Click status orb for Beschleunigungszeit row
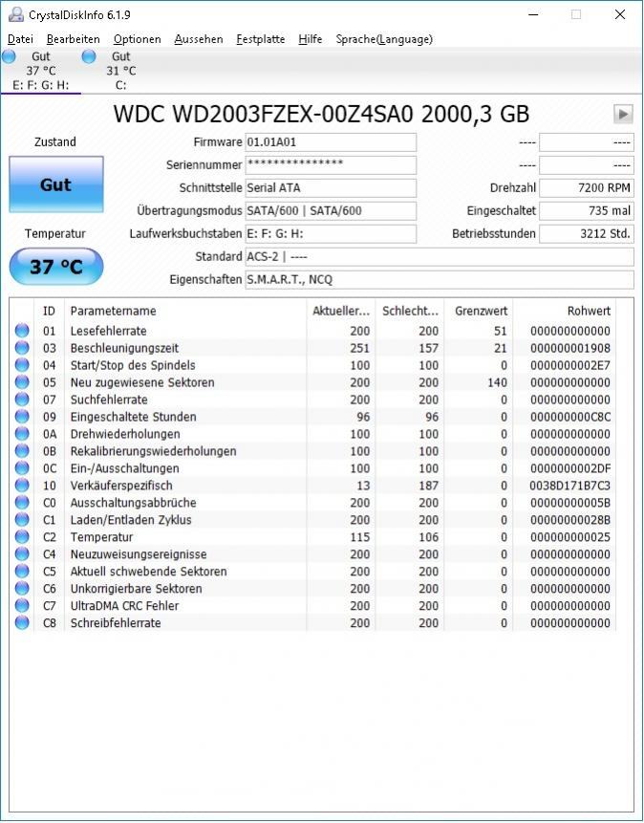 pos(22,348)
